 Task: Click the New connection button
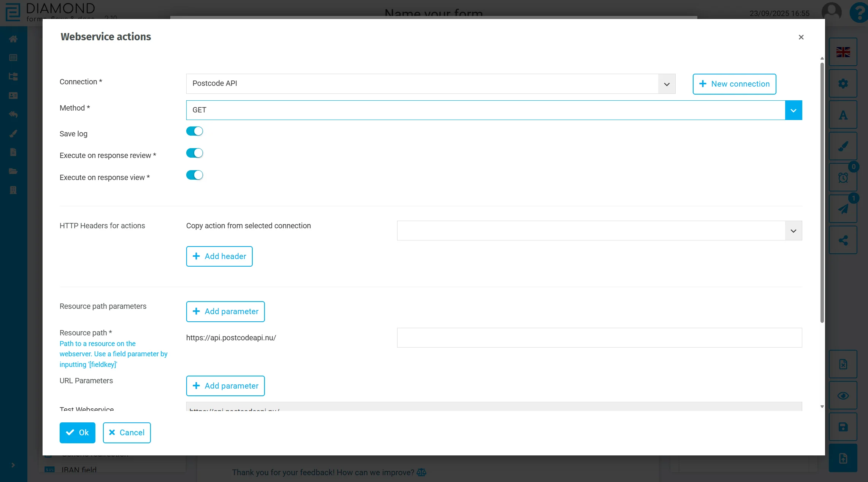(x=734, y=84)
